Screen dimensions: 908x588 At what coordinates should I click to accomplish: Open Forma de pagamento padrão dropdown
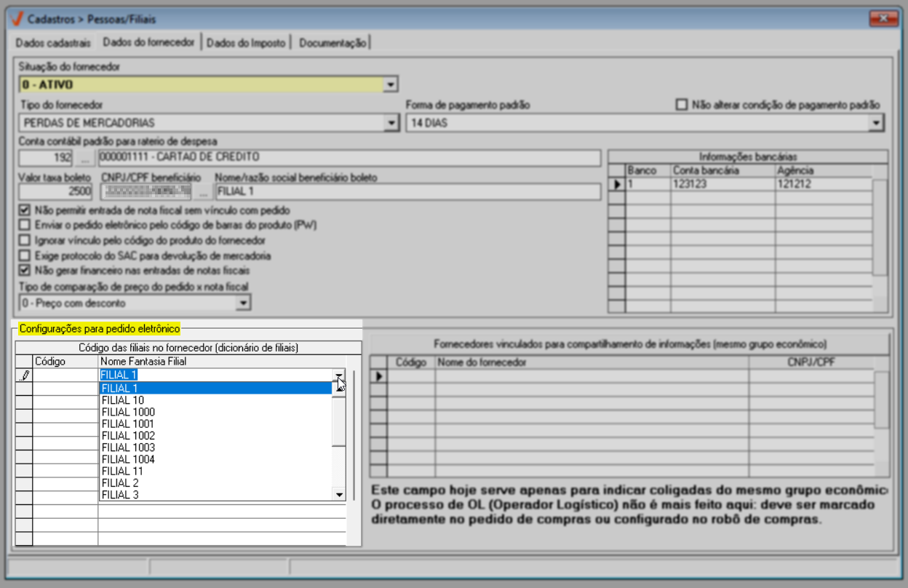[877, 124]
